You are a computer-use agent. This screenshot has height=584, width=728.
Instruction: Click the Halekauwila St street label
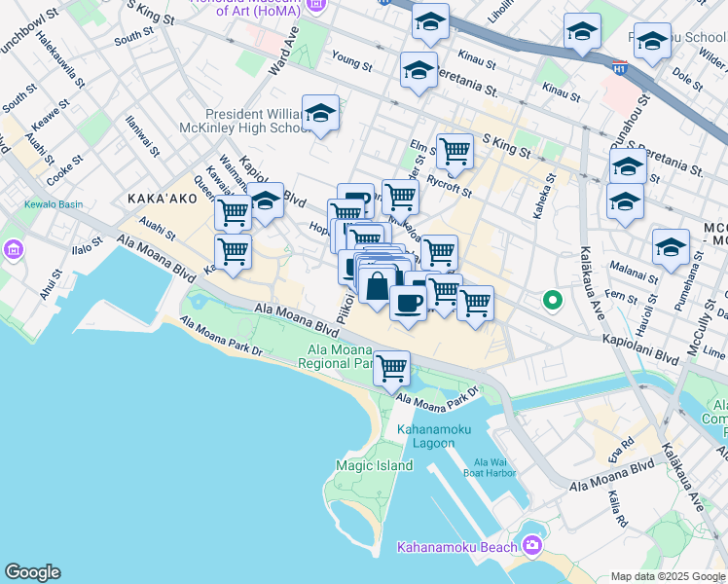(x=60, y=59)
